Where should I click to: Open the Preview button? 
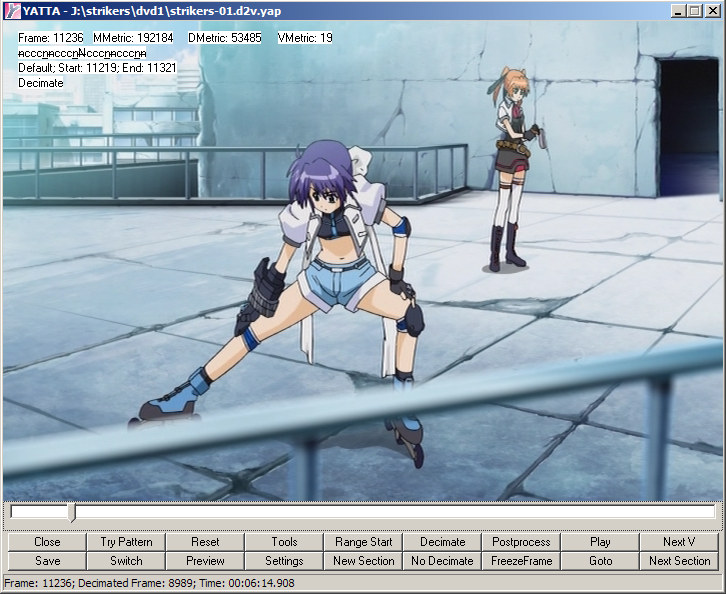205,561
